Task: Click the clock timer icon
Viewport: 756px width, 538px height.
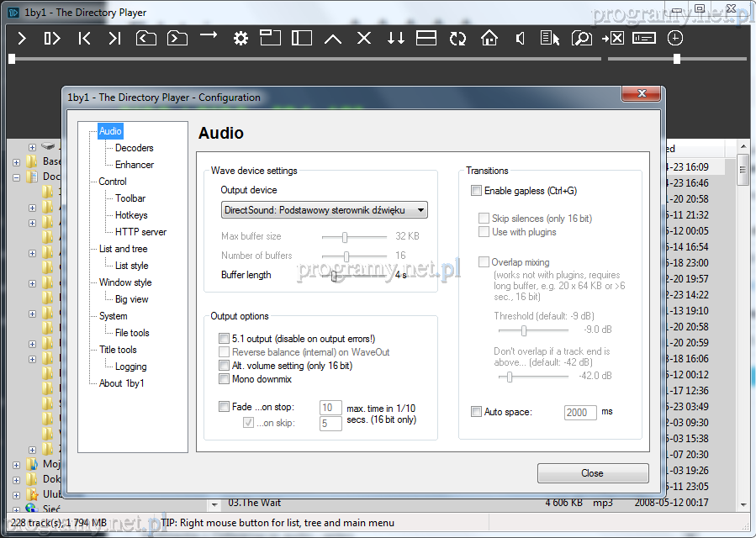Action: [x=674, y=38]
